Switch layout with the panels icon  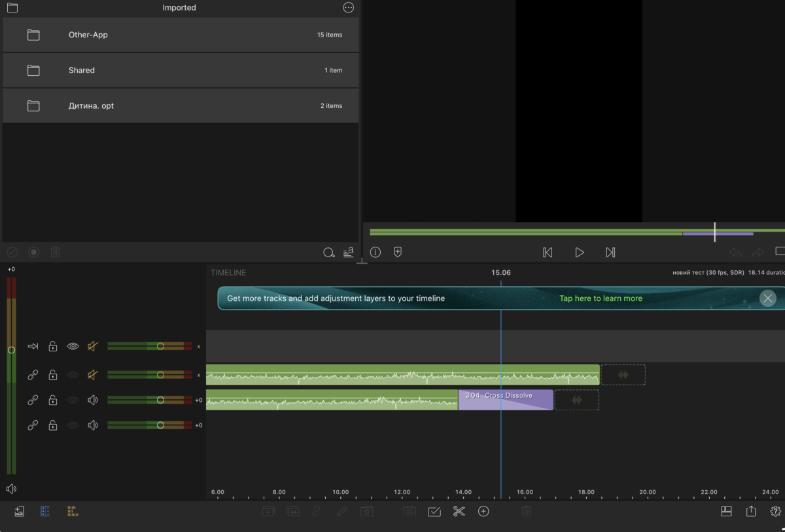point(726,511)
